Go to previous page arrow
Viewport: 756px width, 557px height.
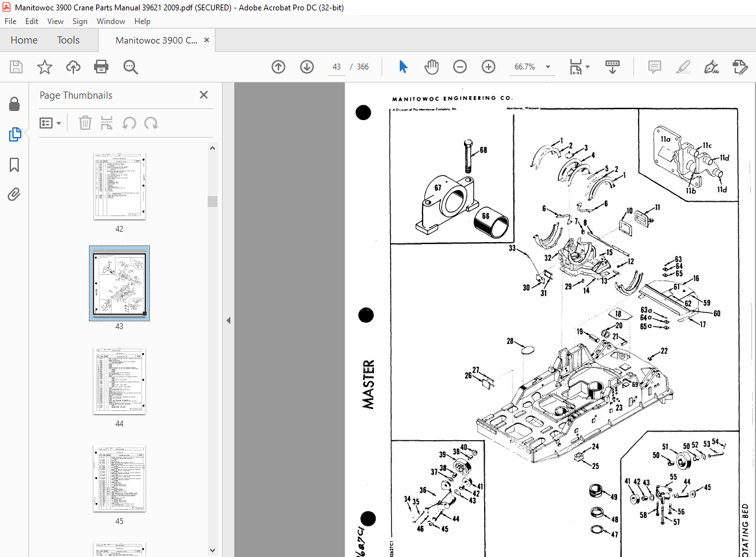coord(278,67)
